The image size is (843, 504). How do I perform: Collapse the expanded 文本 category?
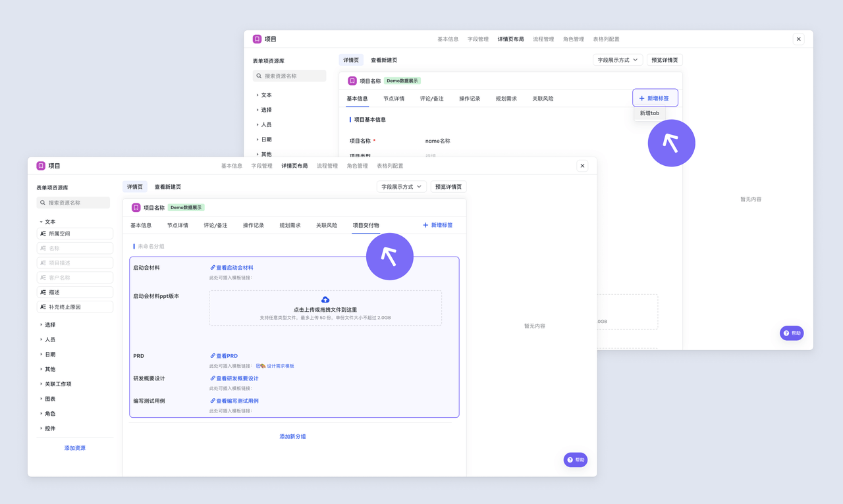pyautogui.click(x=41, y=222)
